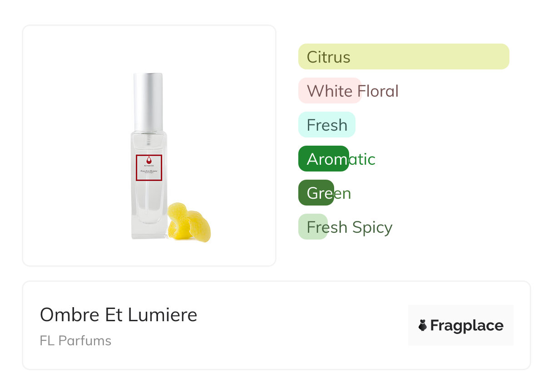The image size is (553, 392).
Task: Select the Fresh Spicy accord bar
Action: click(x=313, y=227)
